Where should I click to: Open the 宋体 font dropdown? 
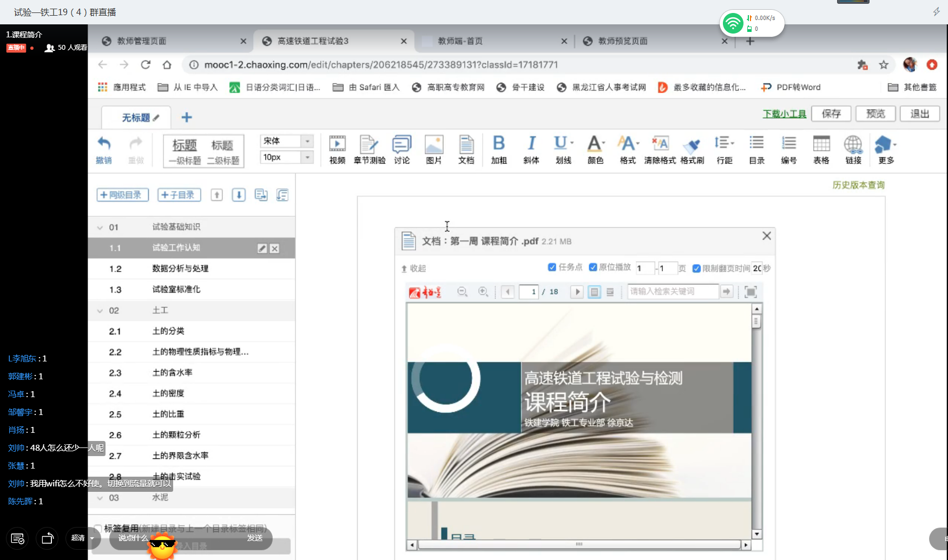[x=307, y=141]
